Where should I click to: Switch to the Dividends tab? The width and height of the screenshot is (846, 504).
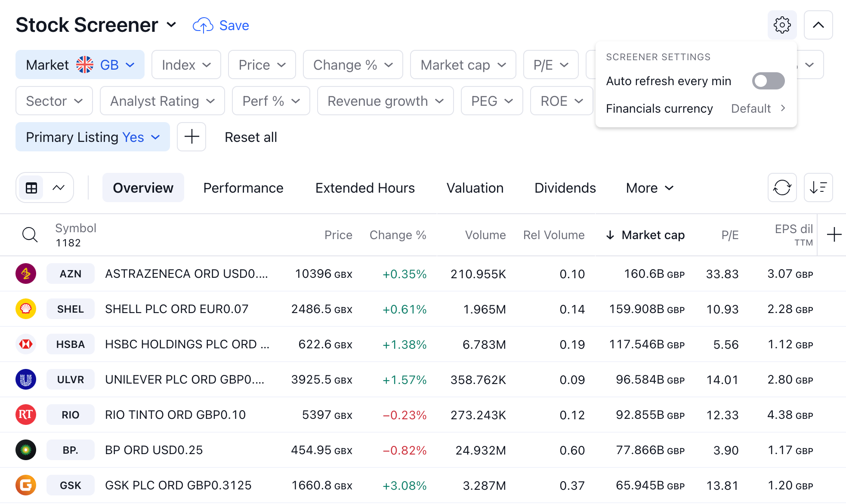(565, 188)
